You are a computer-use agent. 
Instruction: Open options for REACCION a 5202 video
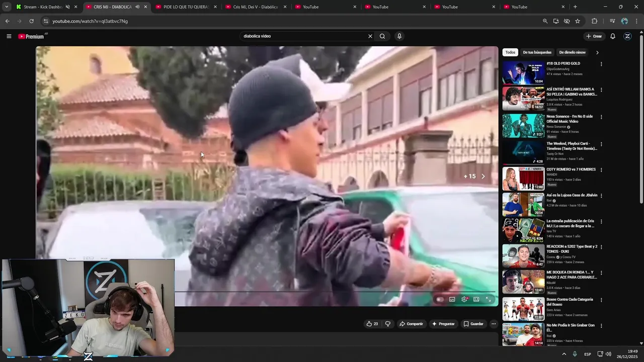point(601,247)
